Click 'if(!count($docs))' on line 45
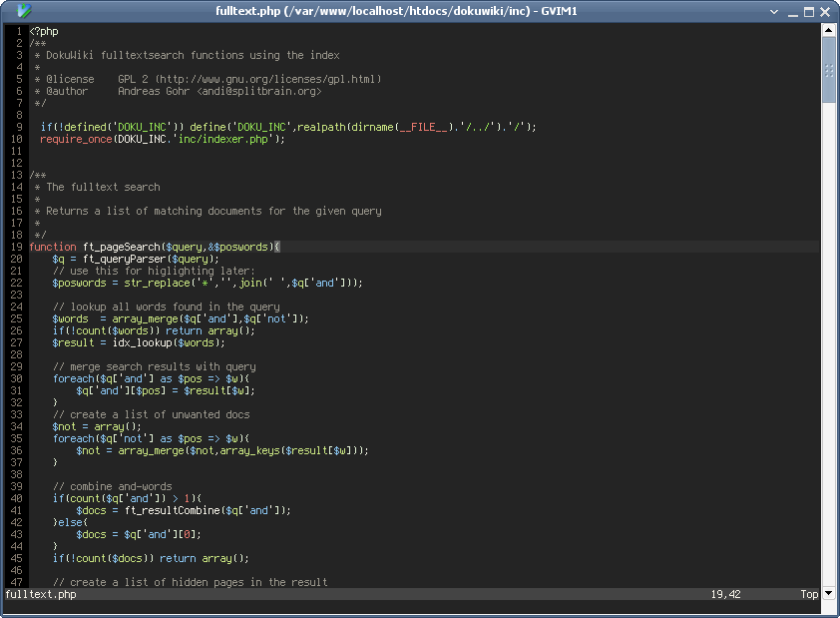The height and width of the screenshot is (618, 840). click(x=104, y=558)
